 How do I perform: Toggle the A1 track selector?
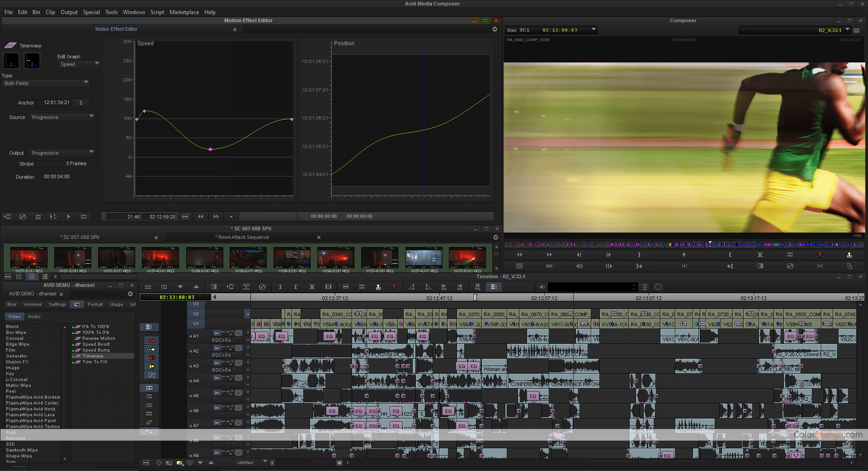[196, 336]
